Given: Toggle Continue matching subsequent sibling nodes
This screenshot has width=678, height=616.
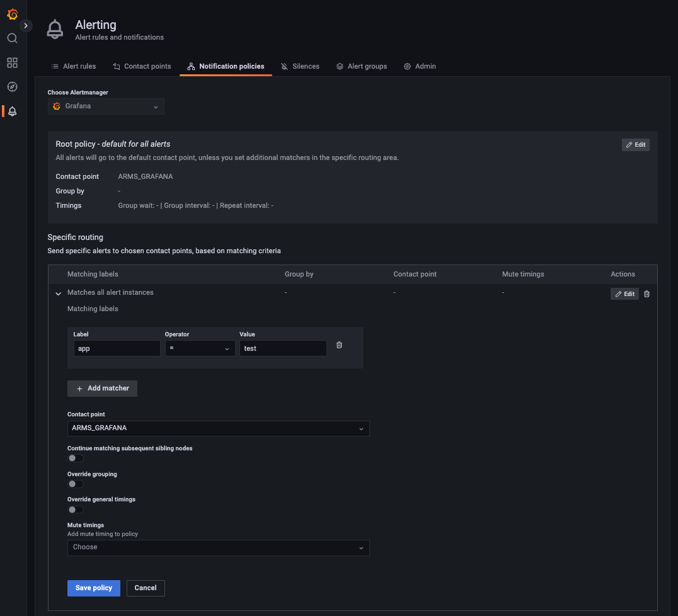Looking at the screenshot, I should pos(75,458).
